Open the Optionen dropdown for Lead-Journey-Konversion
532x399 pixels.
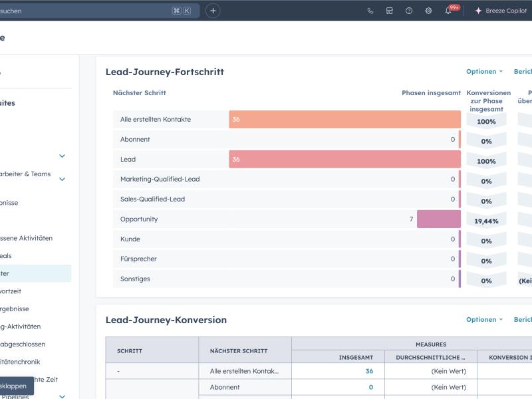[485, 319]
